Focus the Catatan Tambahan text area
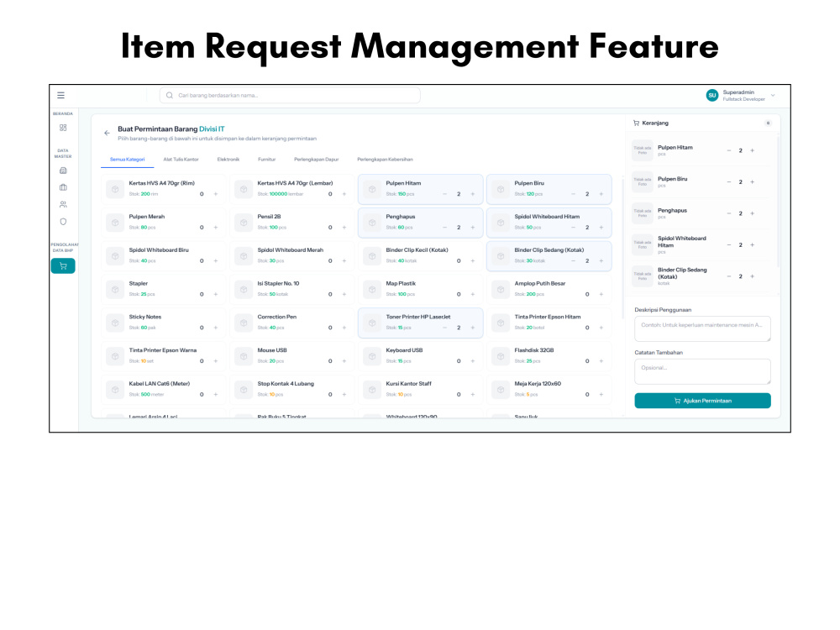The height and width of the screenshot is (630, 840). pyautogui.click(x=702, y=371)
